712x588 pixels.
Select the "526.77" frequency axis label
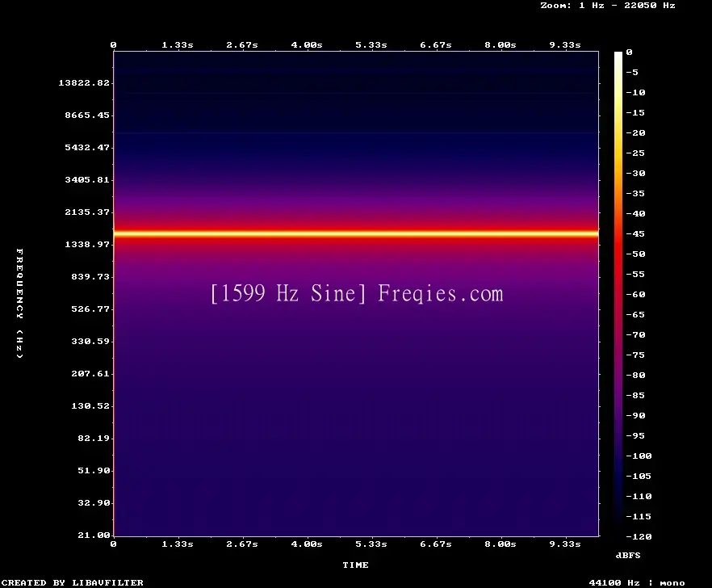click(90, 309)
